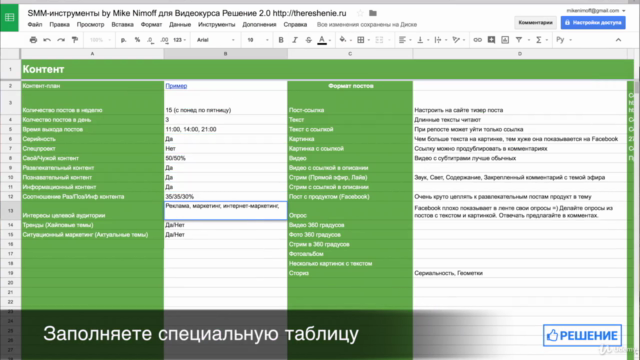The width and height of the screenshot is (640, 360).
Task: Decrease decimal places with the .0 button
Action: [150, 40]
